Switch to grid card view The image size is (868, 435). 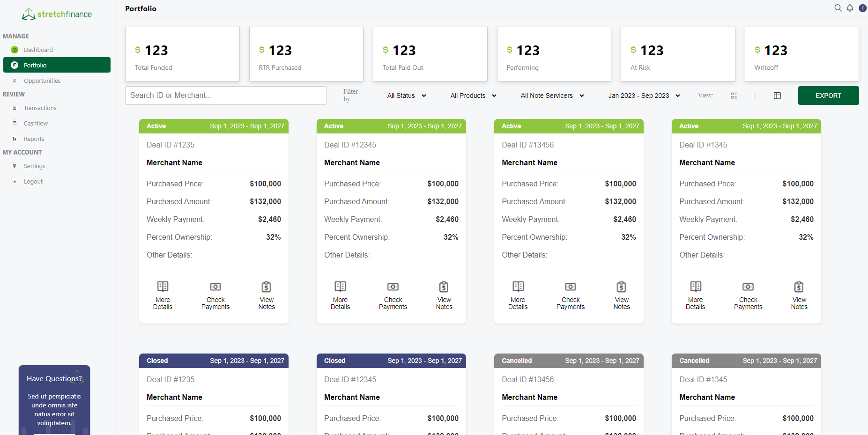point(734,96)
